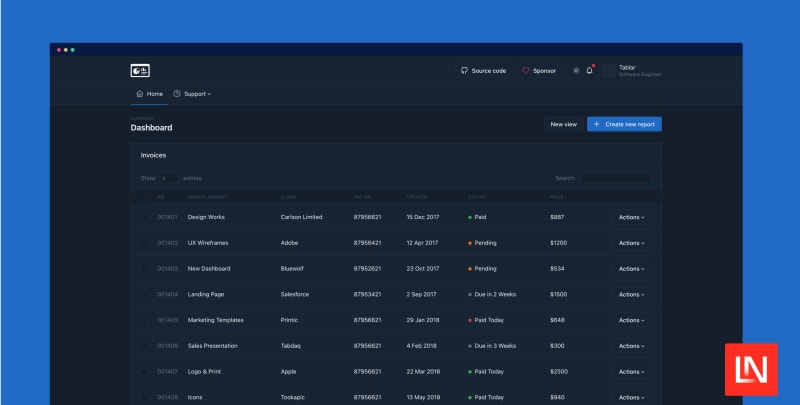Screen dimensions: 800x405
Task: Open the Tablar user avatar menu
Action: pos(610,71)
